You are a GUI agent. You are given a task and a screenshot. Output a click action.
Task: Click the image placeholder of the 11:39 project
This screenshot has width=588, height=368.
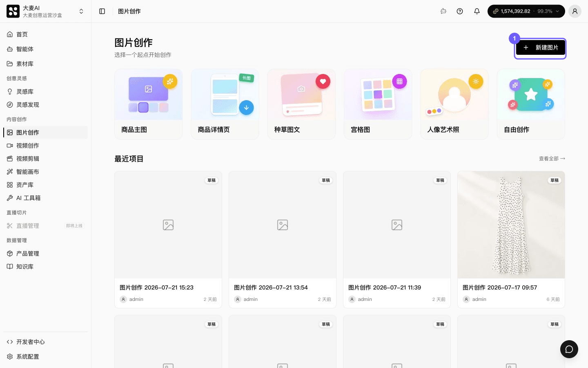(397, 225)
